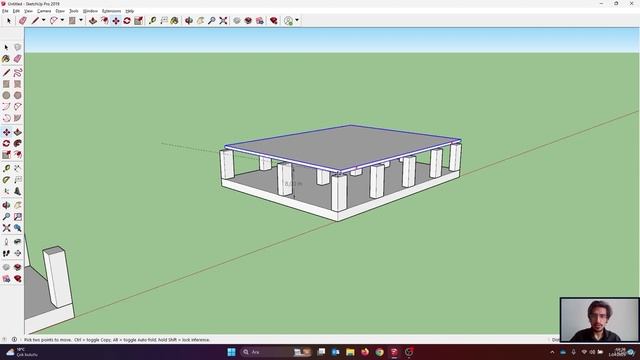The image size is (640, 360).
Task: Click the Sign In profile icon in toolbar
Action: tap(289, 20)
